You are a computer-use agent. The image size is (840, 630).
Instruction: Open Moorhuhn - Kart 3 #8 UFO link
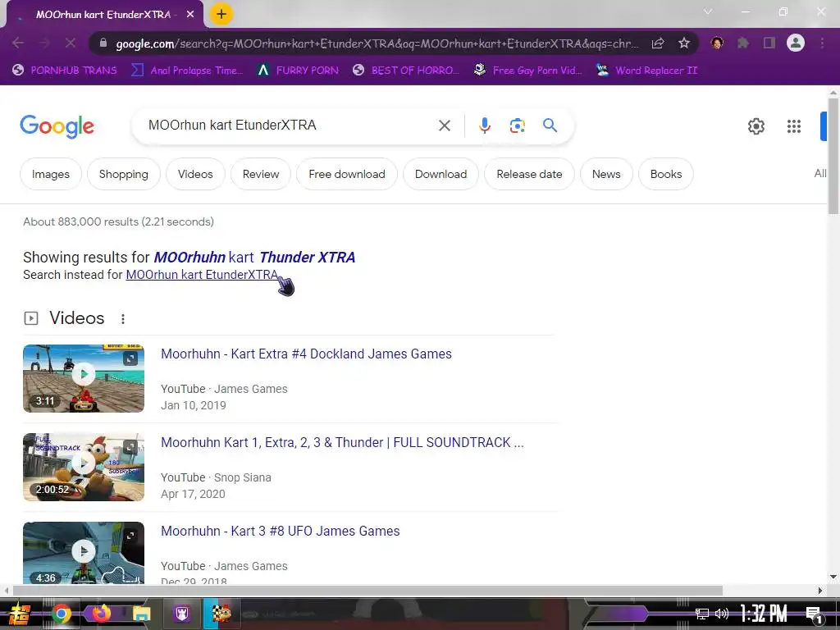pyautogui.click(x=281, y=531)
